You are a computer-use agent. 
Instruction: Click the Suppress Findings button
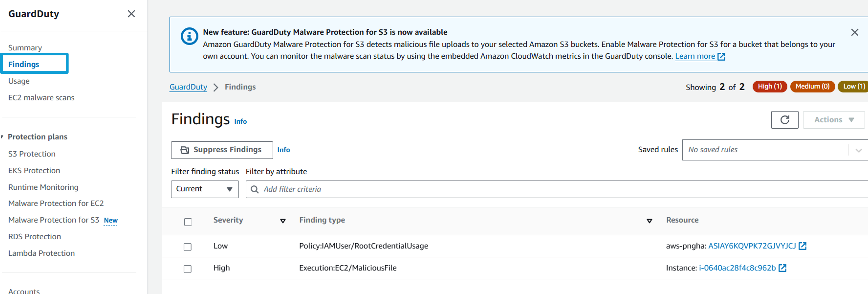click(222, 150)
